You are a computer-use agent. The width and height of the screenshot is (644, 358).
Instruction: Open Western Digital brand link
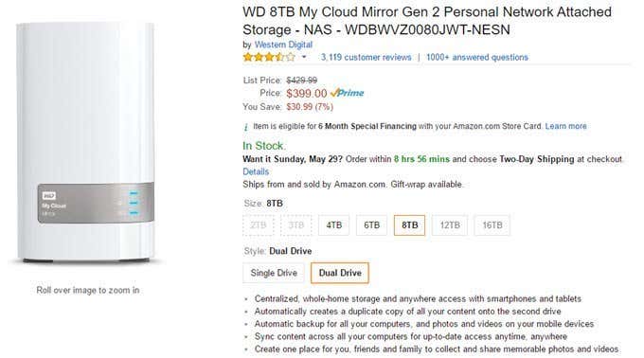283,45
